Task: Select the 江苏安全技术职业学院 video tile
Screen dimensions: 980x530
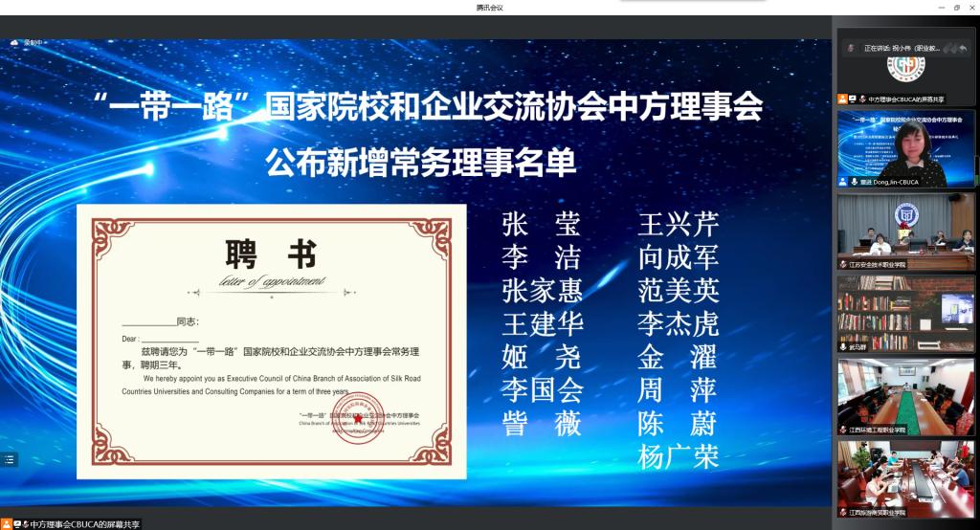Action: pos(905,232)
